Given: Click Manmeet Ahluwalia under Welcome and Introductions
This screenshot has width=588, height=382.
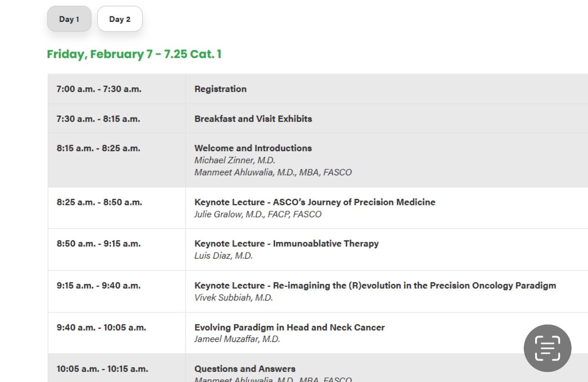Looking at the screenshot, I should point(273,173).
